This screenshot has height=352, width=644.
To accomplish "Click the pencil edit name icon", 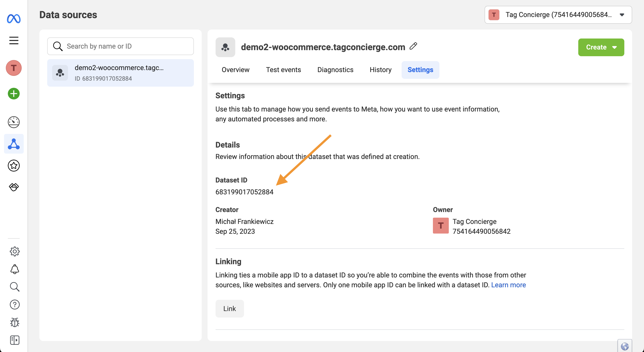I will pos(413,46).
